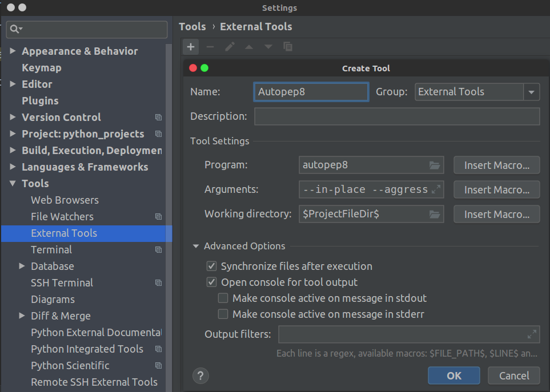Click Tools in the breadcrumb header
550x392 pixels.
click(x=192, y=27)
